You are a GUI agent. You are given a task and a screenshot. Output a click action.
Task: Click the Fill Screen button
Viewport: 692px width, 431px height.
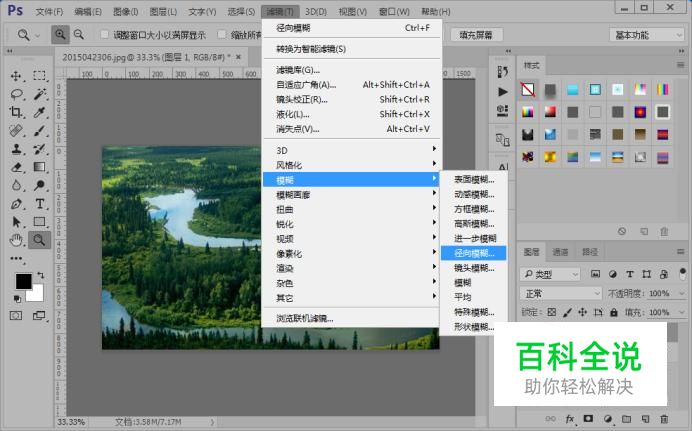click(476, 35)
